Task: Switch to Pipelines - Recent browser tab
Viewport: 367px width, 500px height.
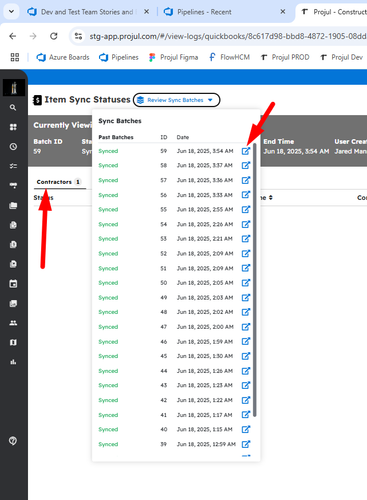Action: pyautogui.click(x=204, y=12)
